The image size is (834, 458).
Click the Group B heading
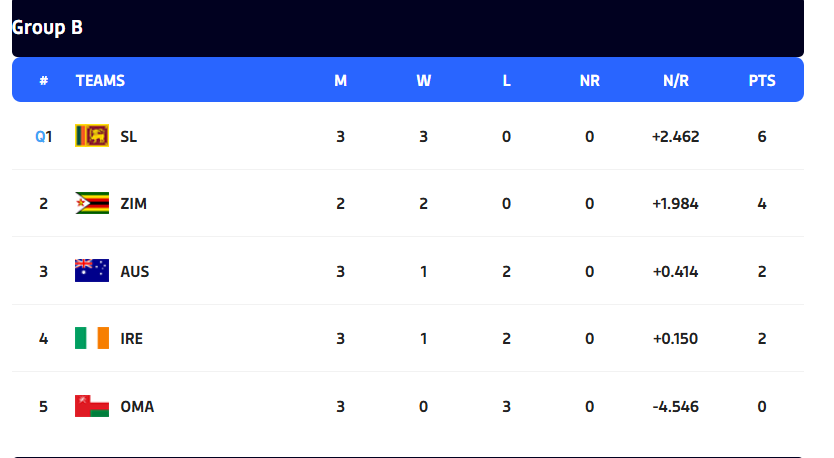pyautogui.click(x=48, y=28)
